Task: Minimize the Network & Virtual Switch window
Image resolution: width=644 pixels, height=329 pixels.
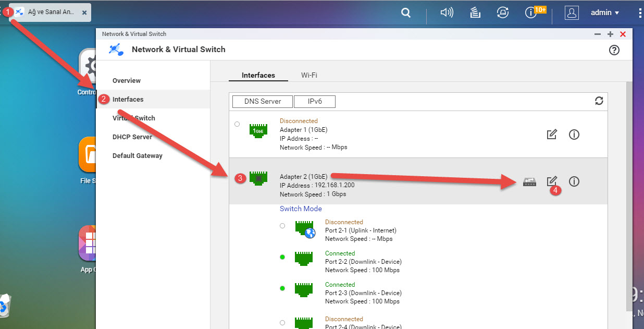Action: [598, 34]
